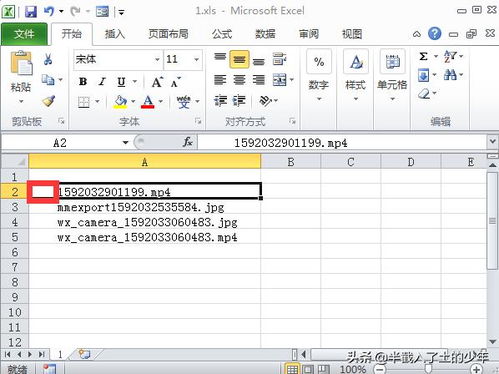Expand the Name Box dropdown next to A2
The image size is (499, 374).
[x=125, y=143]
